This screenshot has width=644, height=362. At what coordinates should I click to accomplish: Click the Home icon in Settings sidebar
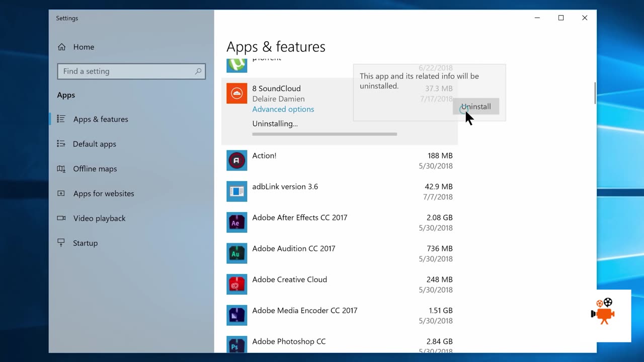click(61, 47)
